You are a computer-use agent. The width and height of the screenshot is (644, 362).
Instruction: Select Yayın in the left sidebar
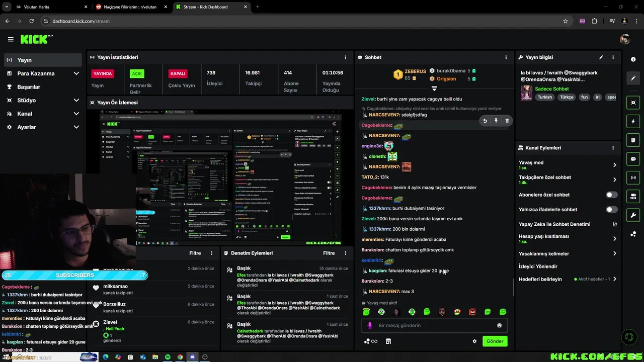click(43, 60)
